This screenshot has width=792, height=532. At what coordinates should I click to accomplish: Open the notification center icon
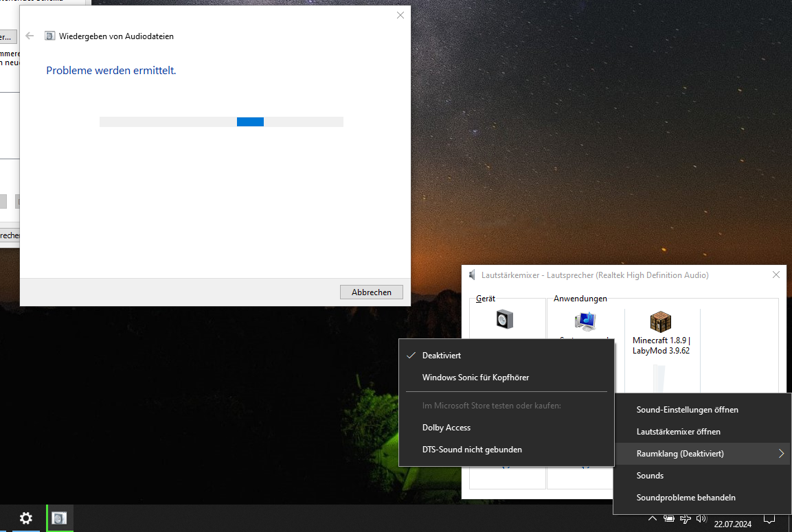(x=769, y=519)
